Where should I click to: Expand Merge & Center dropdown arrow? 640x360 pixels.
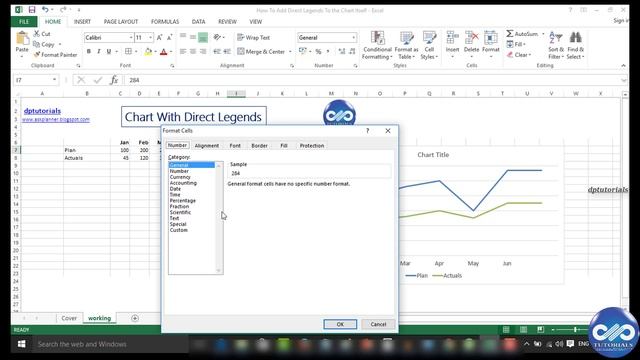(290, 51)
